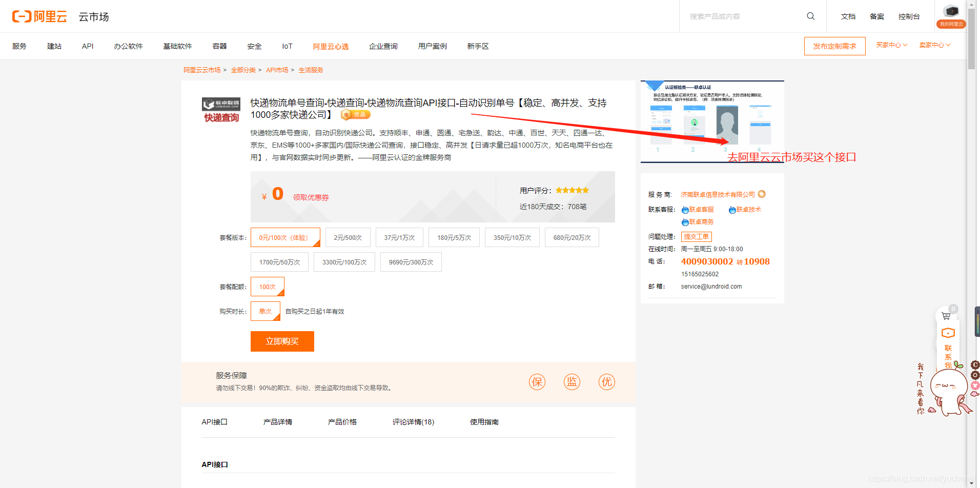Open the 企业查询 menu item

point(383,46)
